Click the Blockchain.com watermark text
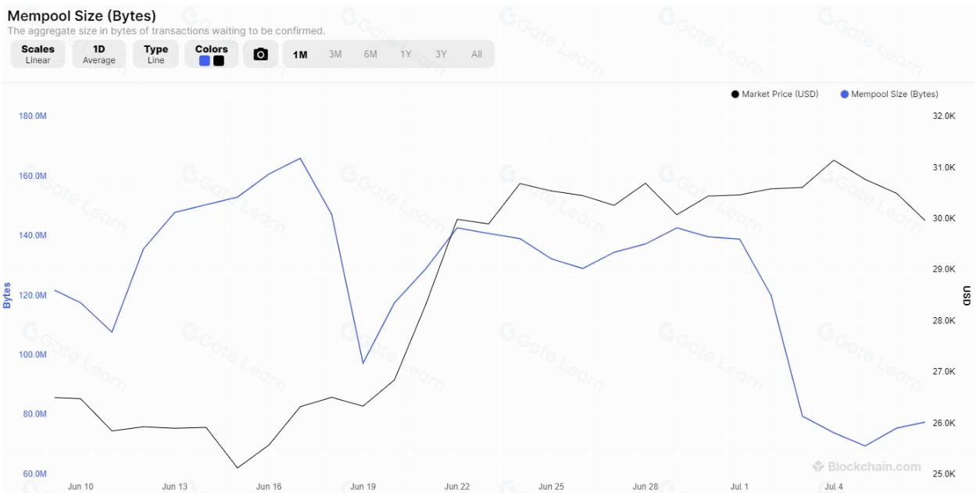The height and width of the screenshot is (493, 980). 874,466
